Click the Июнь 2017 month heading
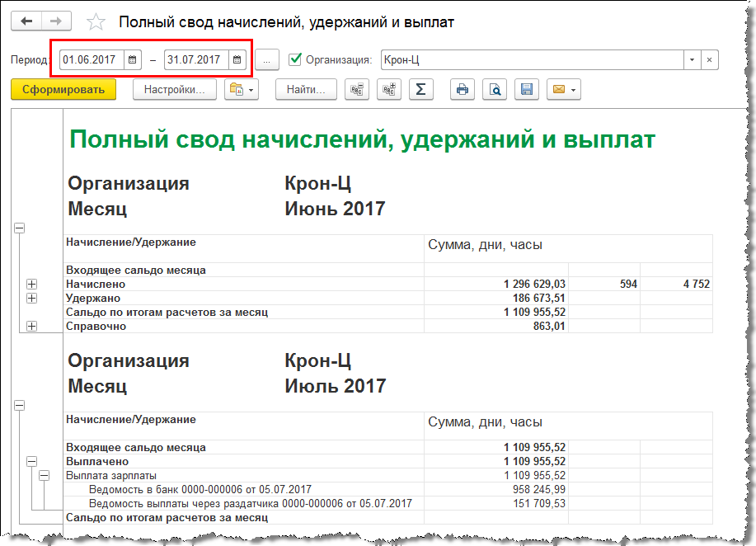756x546 pixels. tap(335, 209)
